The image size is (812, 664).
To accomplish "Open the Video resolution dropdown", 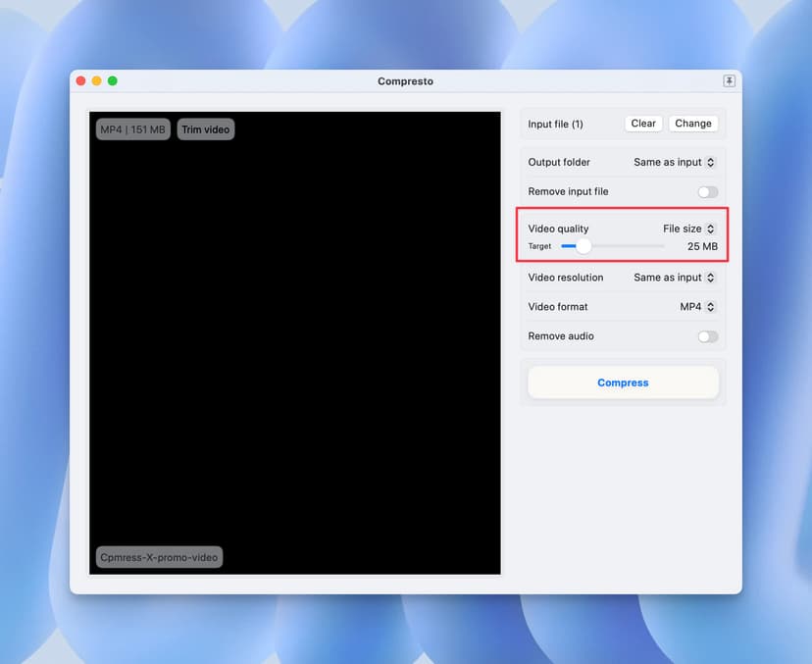I will [674, 278].
